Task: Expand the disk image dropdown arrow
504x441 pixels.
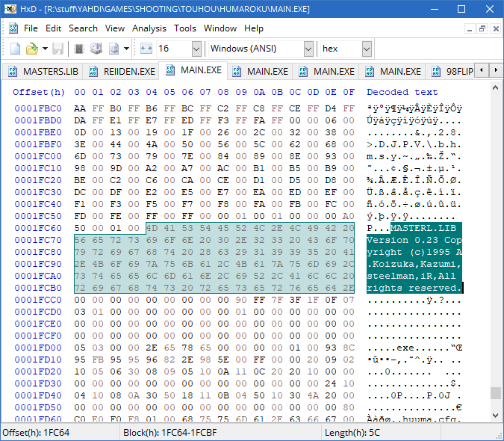Action: click(x=127, y=49)
